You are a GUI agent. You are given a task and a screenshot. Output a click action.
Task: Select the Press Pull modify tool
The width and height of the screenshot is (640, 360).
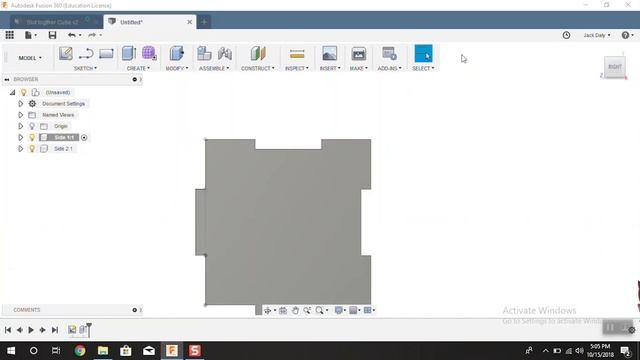(176, 53)
